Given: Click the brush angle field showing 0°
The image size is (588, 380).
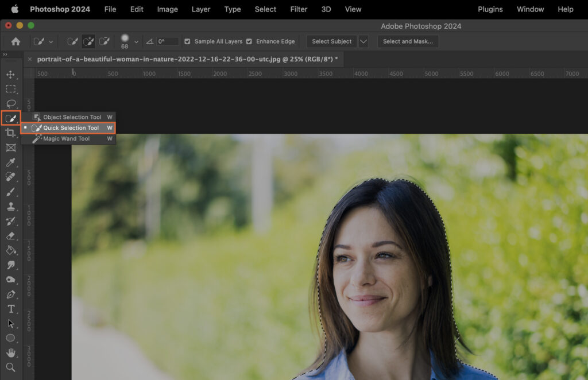Looking at the screenshot, I should coord(167,41).
